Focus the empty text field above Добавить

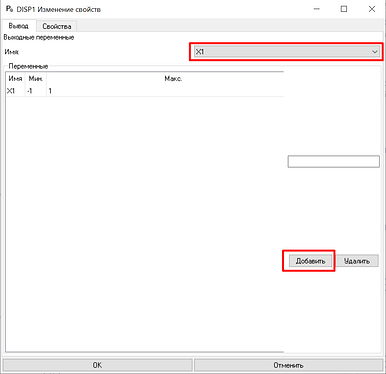pyautogui.click(x=334, y=162)
